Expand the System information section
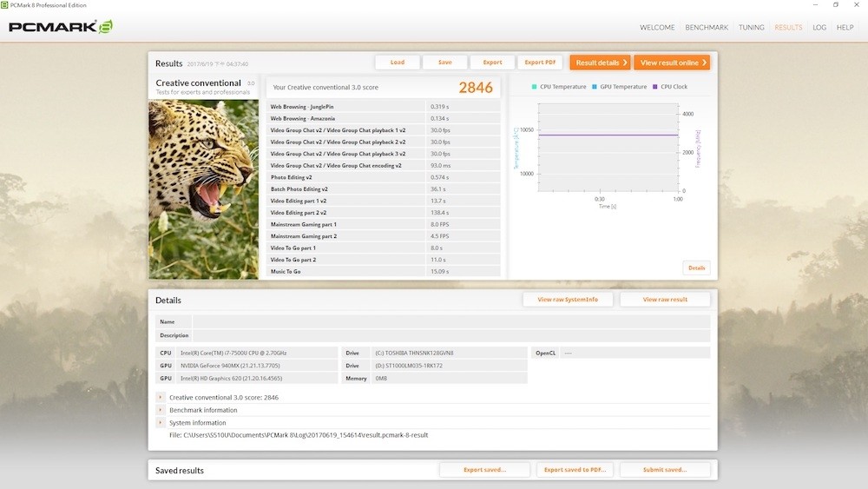This screenshot has height=489, width=868. (161, 423)
